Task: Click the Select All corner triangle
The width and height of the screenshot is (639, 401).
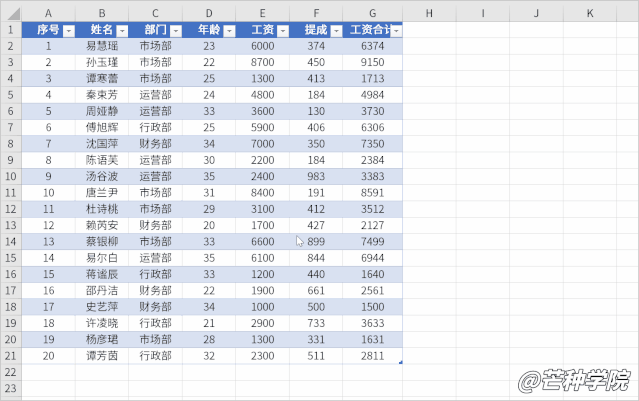Action: coord(10,13)
